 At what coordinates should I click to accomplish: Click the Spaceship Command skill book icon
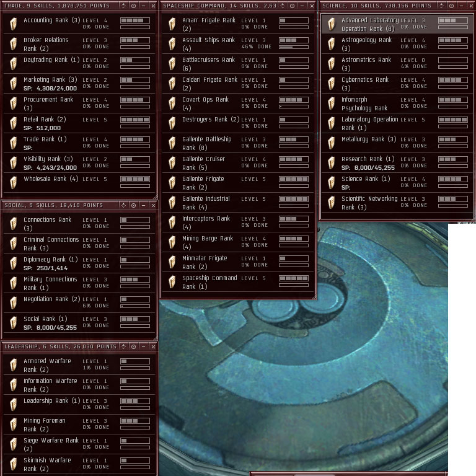(x=172, y=282)
